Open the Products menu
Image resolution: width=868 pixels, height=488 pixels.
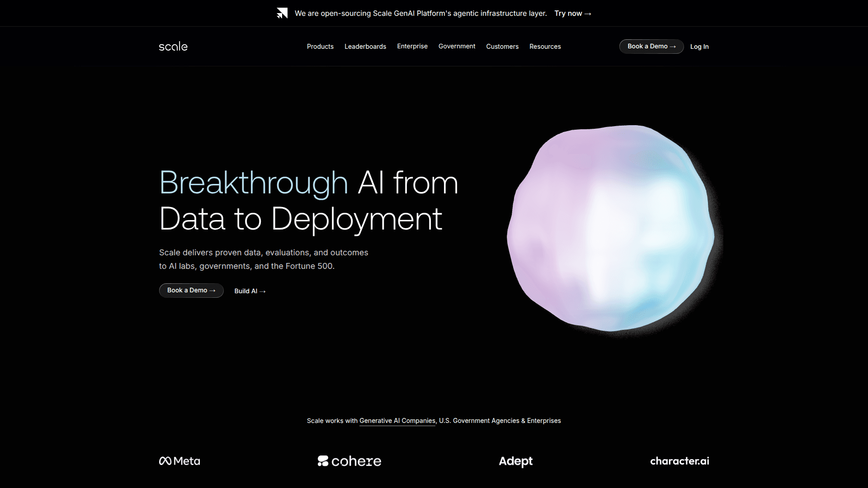tap(320, 47)
